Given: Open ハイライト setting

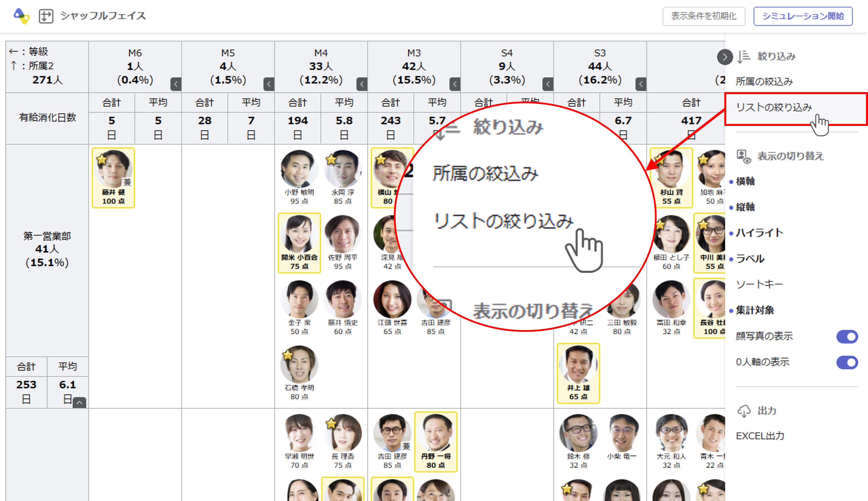Looking at the screenshot, I should click(x=759, y=233).
